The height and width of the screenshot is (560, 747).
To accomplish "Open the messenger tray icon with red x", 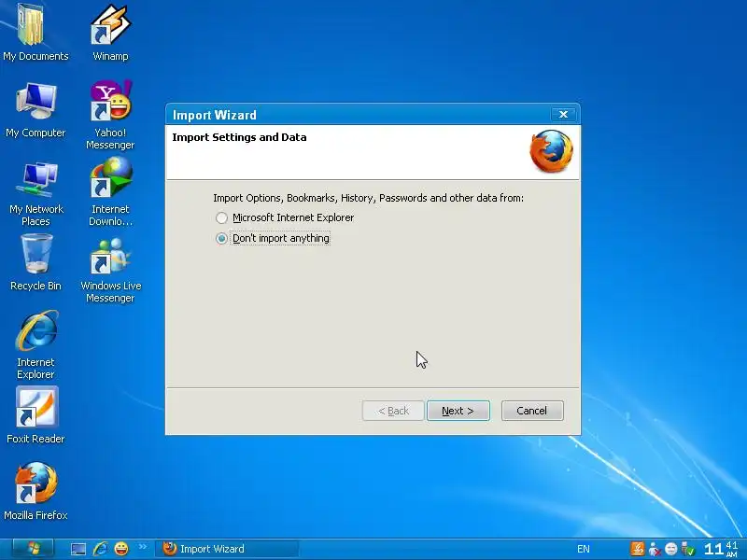I will [655, 550].
